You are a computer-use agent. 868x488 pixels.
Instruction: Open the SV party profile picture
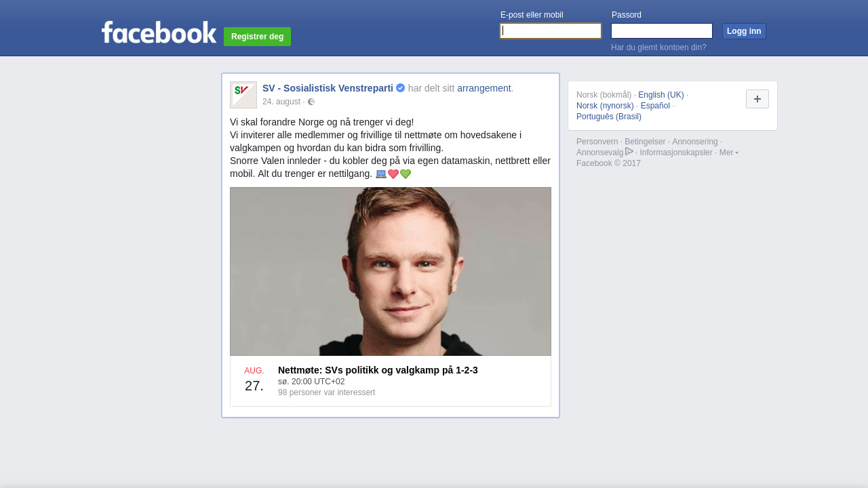click(243, 95)
